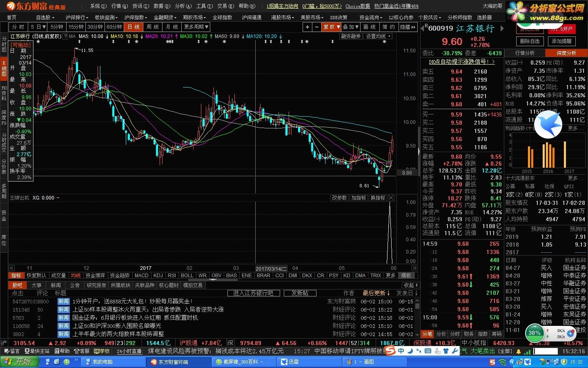This screenshot has width=588, height=368.
Task: Click the 换指标 button in indicator panel
Action: click(378, 198)
